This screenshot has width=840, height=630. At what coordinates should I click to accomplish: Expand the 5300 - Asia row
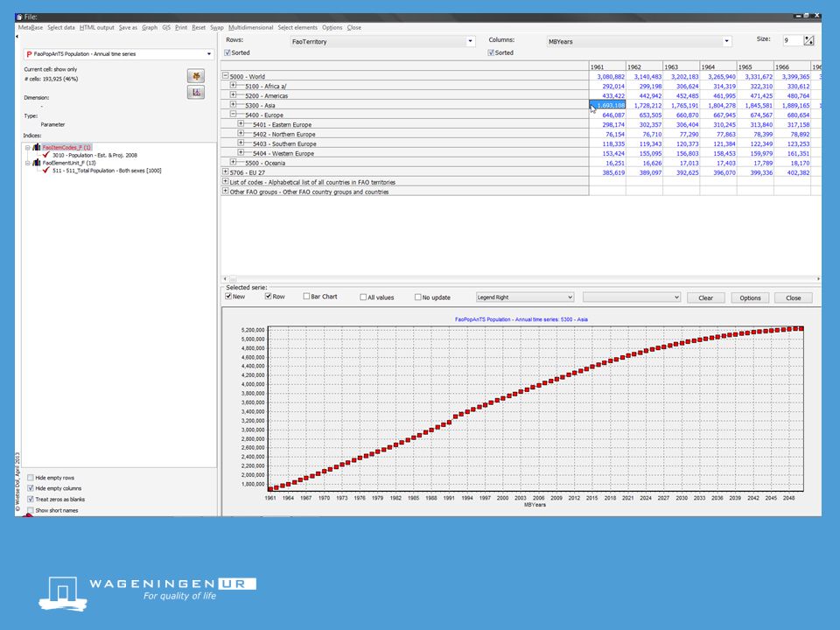click(x=233, y=105)
